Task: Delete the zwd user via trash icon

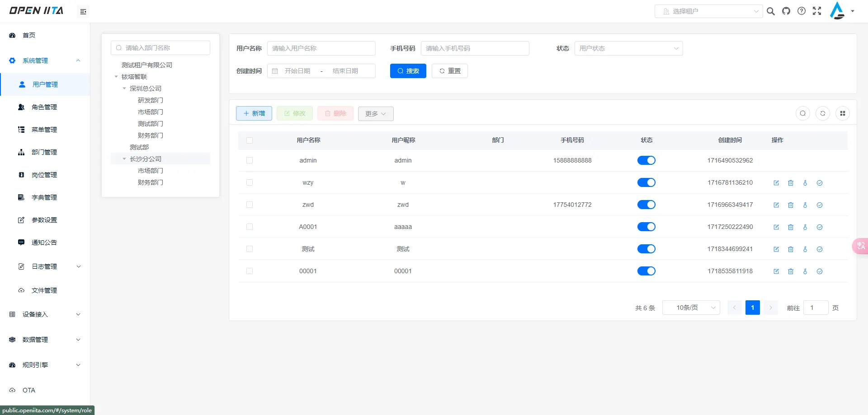Action: click(x=791, y=205)
